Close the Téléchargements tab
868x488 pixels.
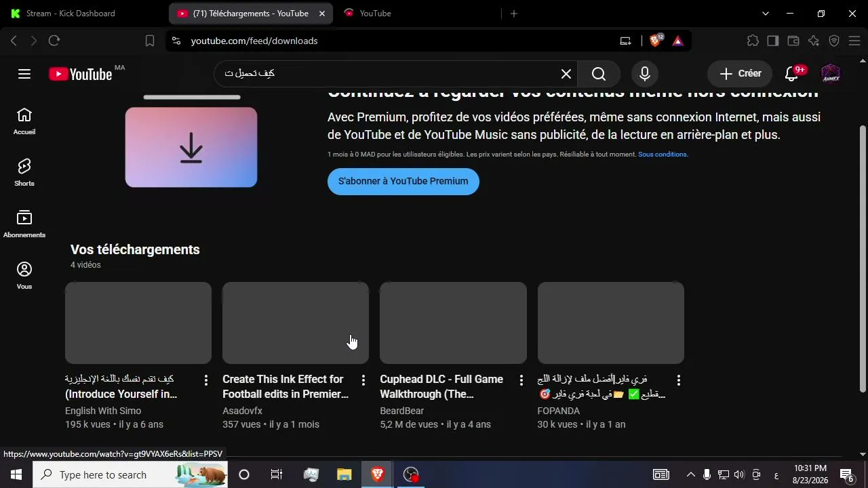(x=322, y=14)
